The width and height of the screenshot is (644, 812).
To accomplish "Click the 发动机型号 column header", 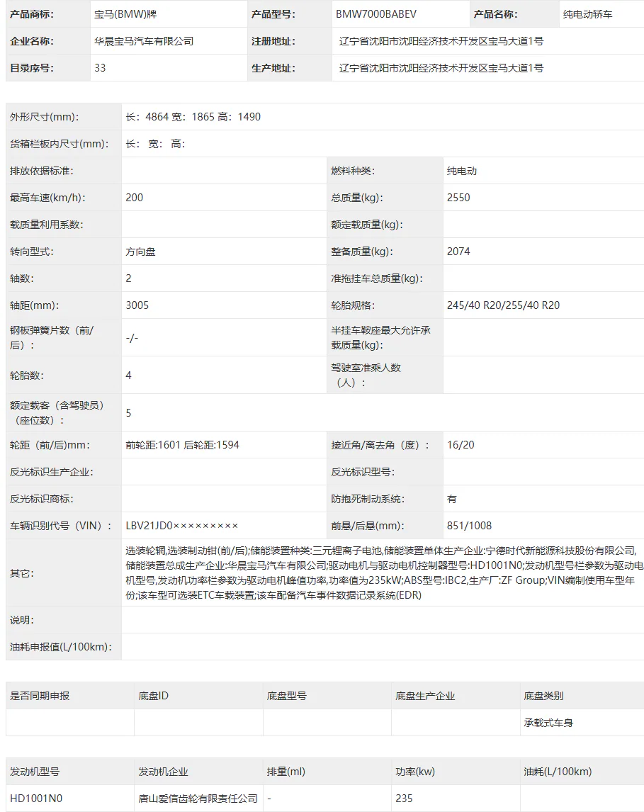I will coord(34,771).
